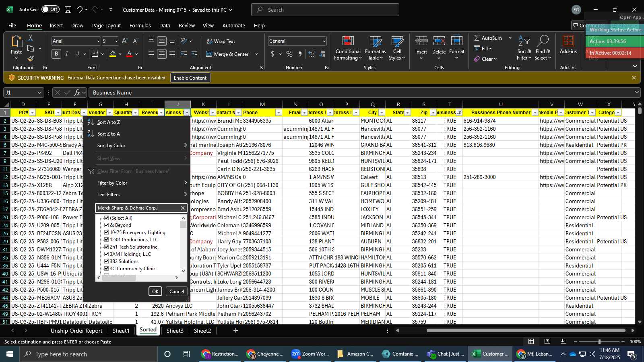
Task: Uncheck '3AM Holdings, LLC' checkbox
Action: 107,254
